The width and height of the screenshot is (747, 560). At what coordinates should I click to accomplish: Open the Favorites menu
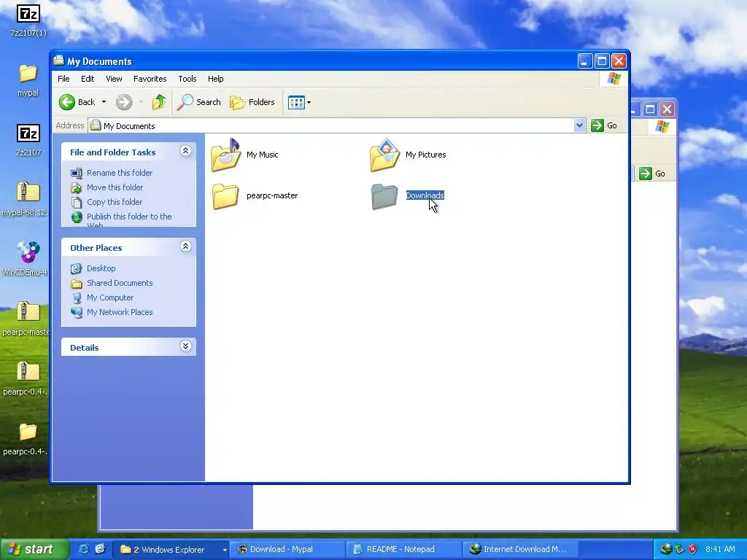(150, 79)
